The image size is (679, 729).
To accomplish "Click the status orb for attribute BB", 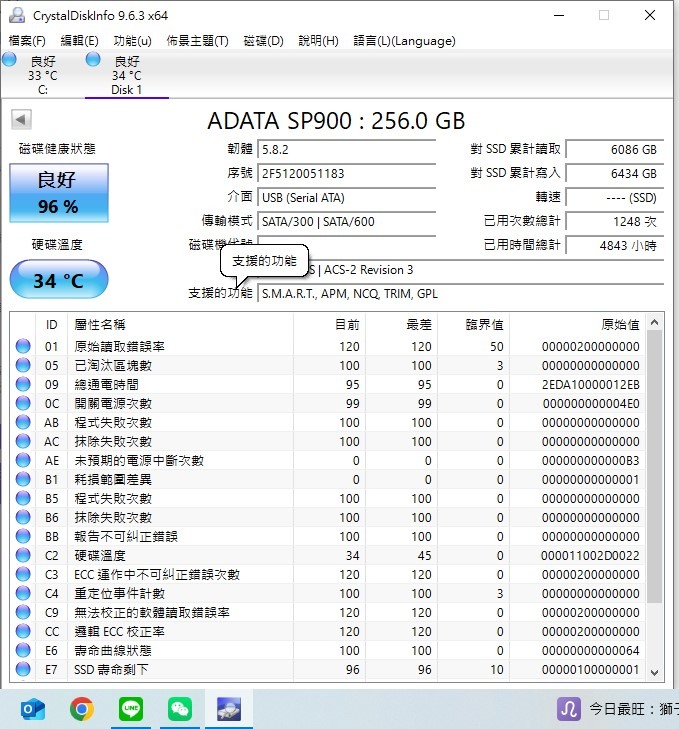I will (x=23, y=537).
